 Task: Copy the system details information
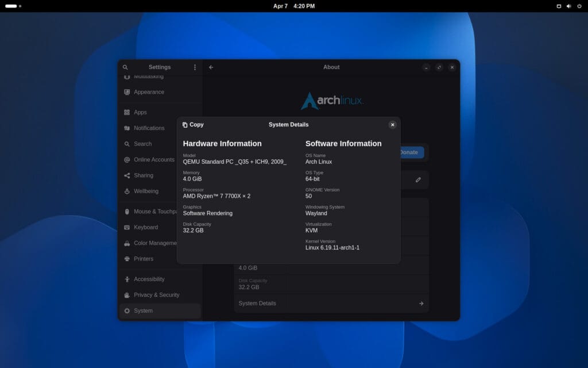[x=192, y=125]
